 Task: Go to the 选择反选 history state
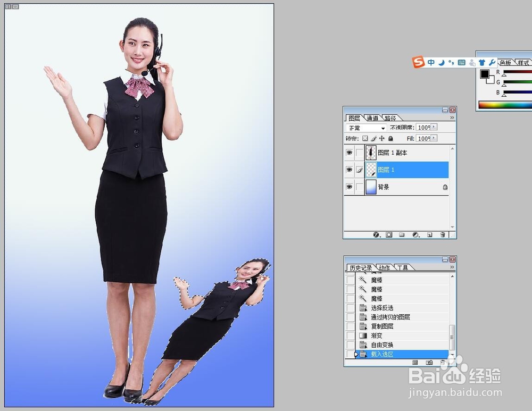pyautogui.click(x=402, y=308)
